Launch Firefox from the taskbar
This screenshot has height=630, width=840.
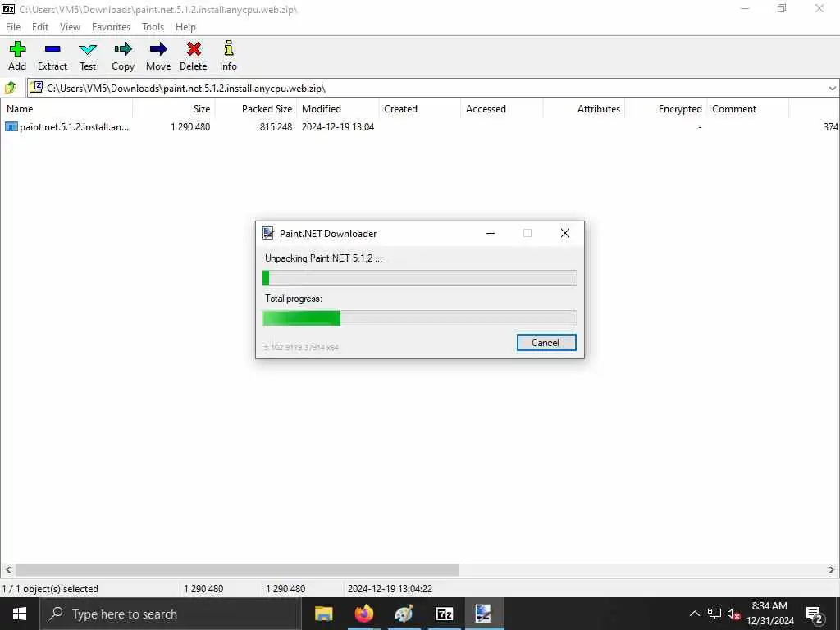363,614
